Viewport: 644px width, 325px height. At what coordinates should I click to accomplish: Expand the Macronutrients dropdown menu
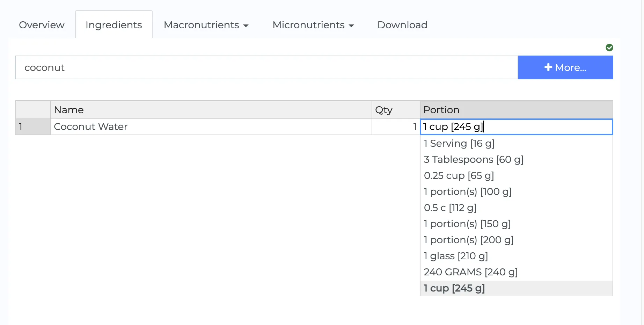[206, 25]
